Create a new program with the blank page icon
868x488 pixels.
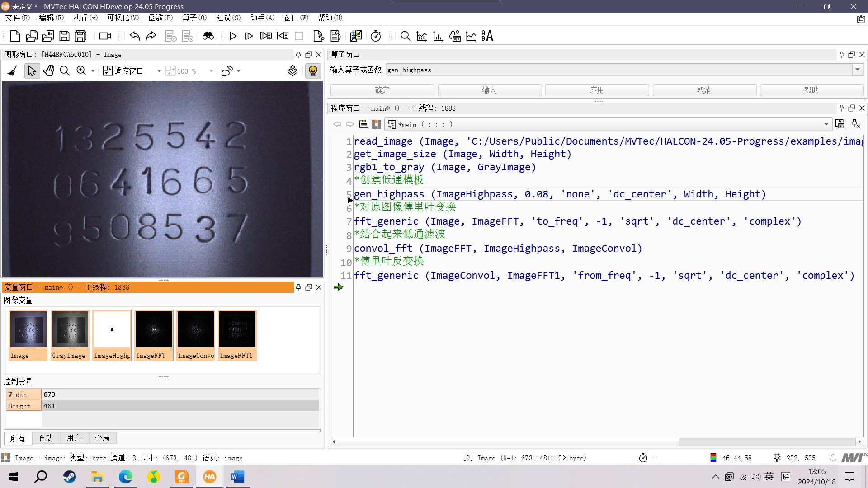(x=15, y=36)
